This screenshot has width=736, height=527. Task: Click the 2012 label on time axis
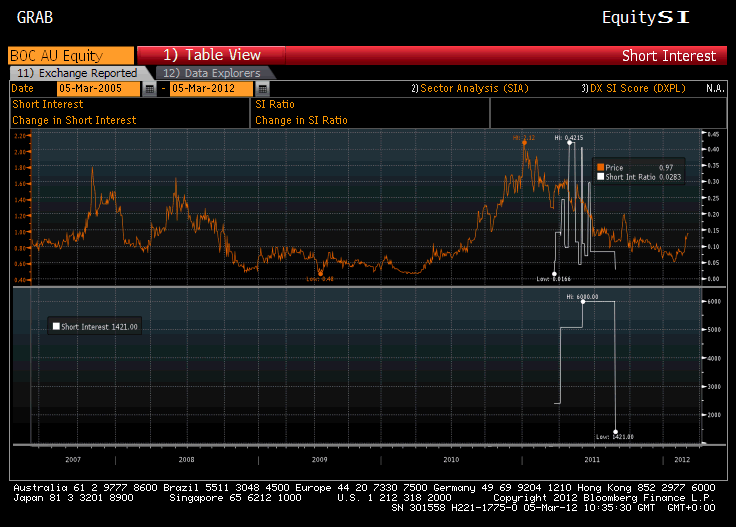pos(682,459)
